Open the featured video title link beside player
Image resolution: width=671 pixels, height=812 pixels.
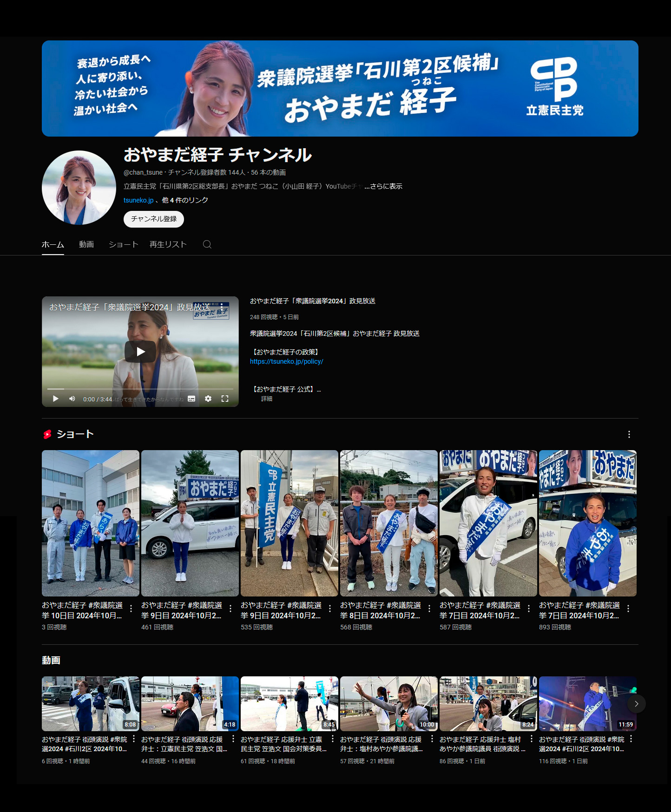click(313, 301)
